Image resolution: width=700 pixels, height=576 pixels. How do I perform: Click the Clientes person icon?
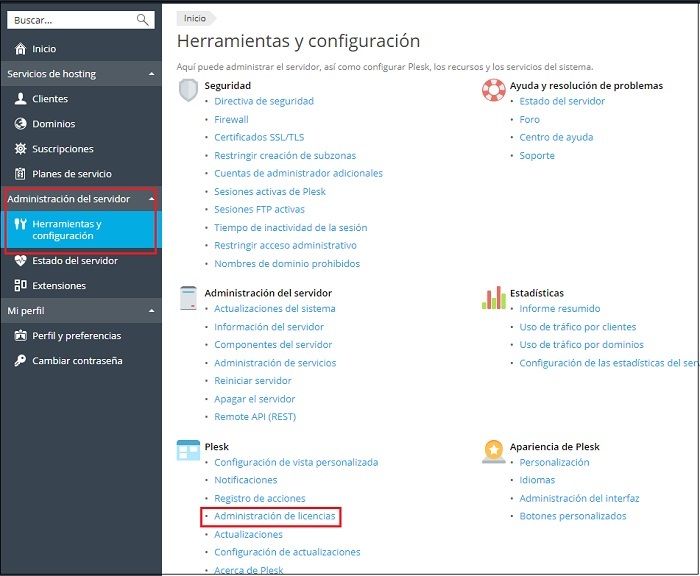pos(20,99)
